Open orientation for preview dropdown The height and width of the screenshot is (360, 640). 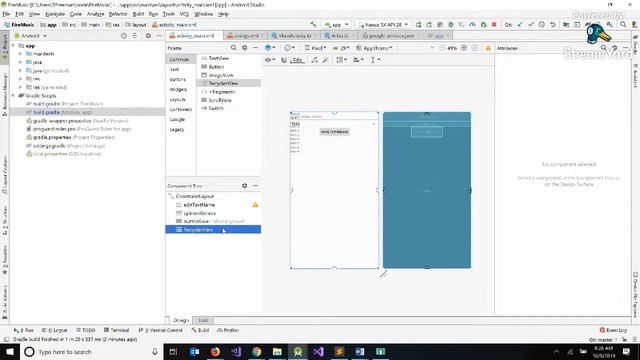point(289,48)
